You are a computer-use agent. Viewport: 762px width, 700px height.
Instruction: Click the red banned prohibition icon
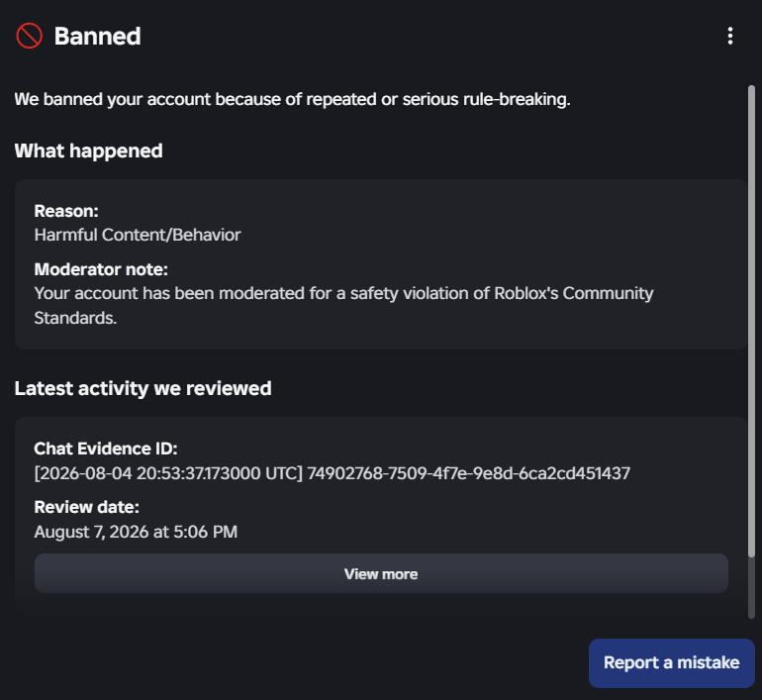(x=29, y=36)
